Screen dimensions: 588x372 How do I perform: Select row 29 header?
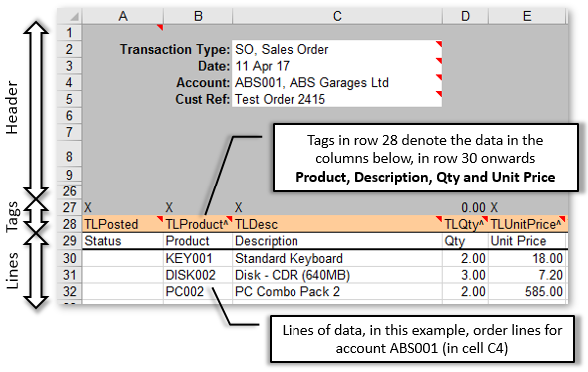[x=69, y=241]
